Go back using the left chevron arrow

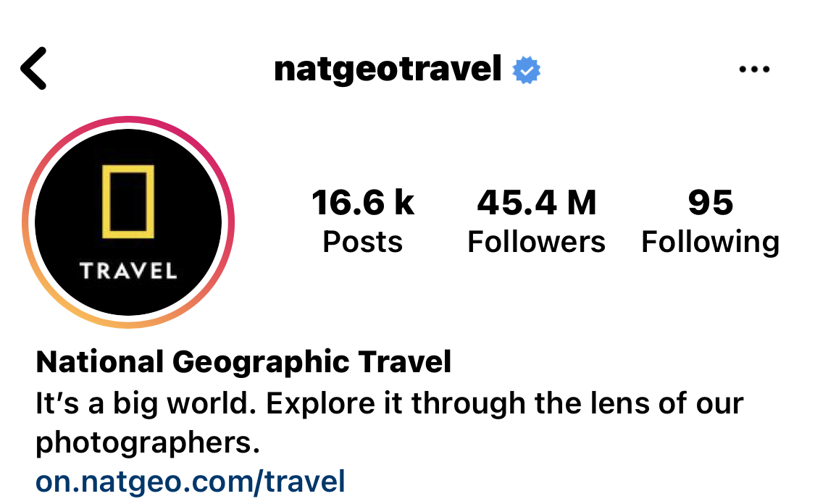pyautogui.click(x=34, y=69)
